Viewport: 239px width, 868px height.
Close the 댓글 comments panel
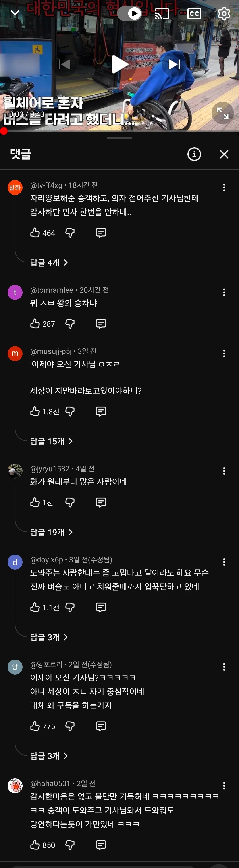point(224,154)
